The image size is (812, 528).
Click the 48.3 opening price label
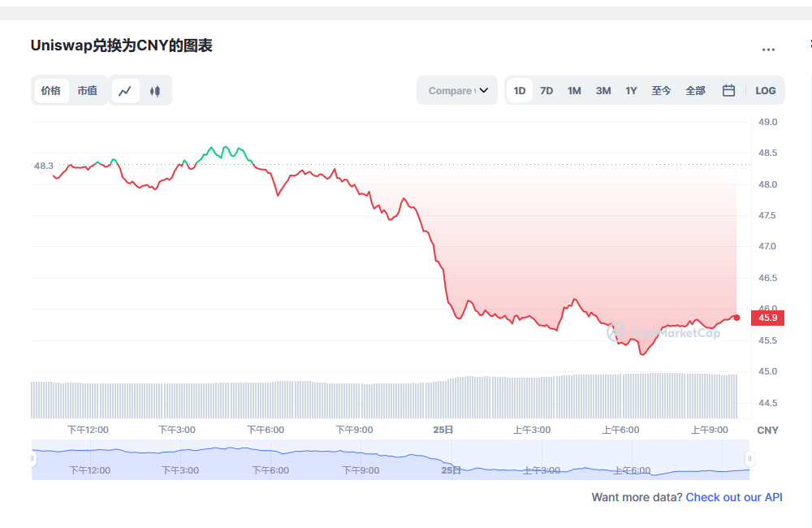44,166
